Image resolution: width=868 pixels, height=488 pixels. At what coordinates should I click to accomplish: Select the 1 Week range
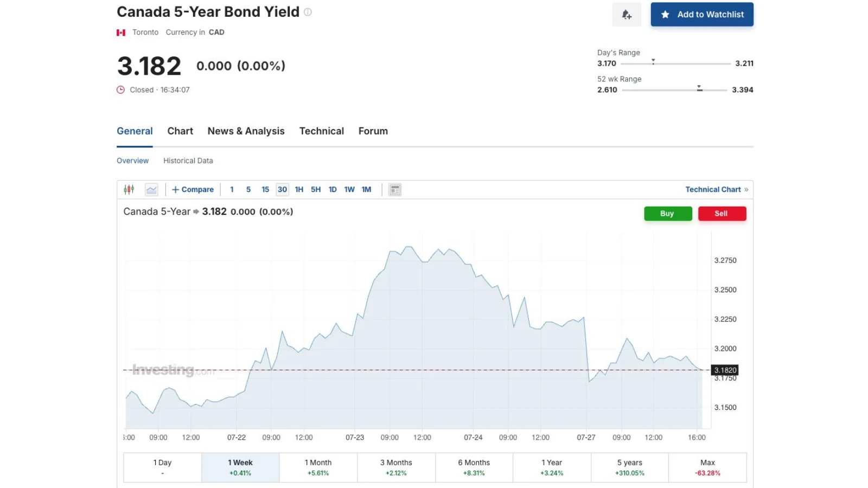(x=240, y=467)
